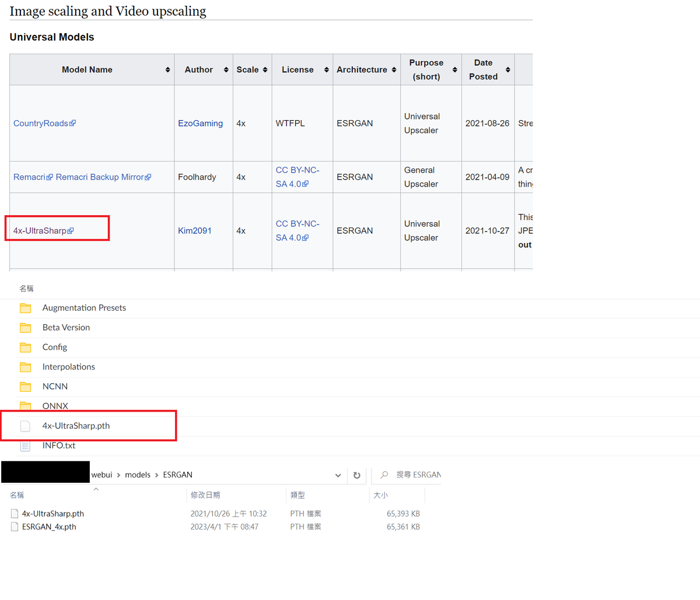Viewport: 700px width, 600px height.
Task: Click the NCNN folder icon
Action: 25,387
